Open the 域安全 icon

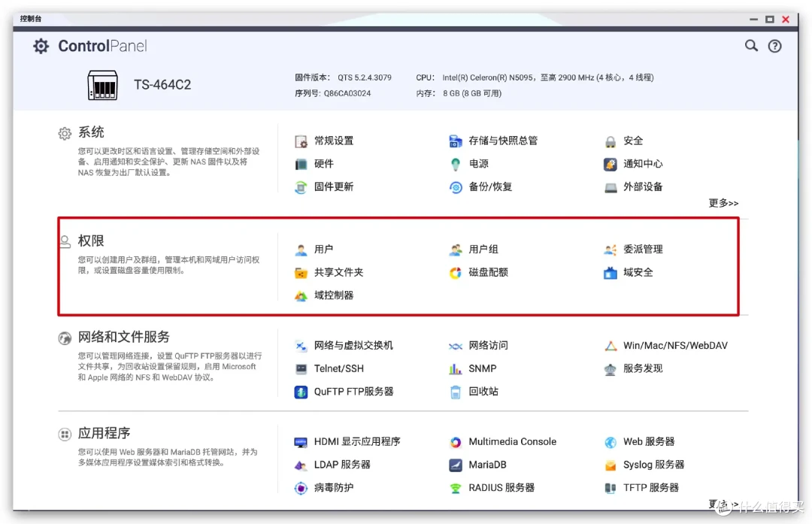coord(611,273)
